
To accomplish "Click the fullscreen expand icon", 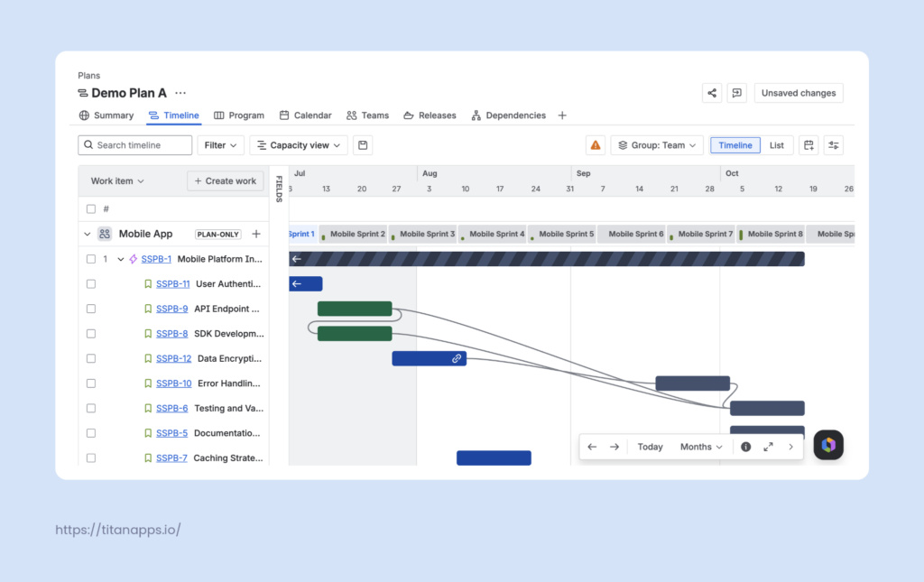I will click(769, 448).
